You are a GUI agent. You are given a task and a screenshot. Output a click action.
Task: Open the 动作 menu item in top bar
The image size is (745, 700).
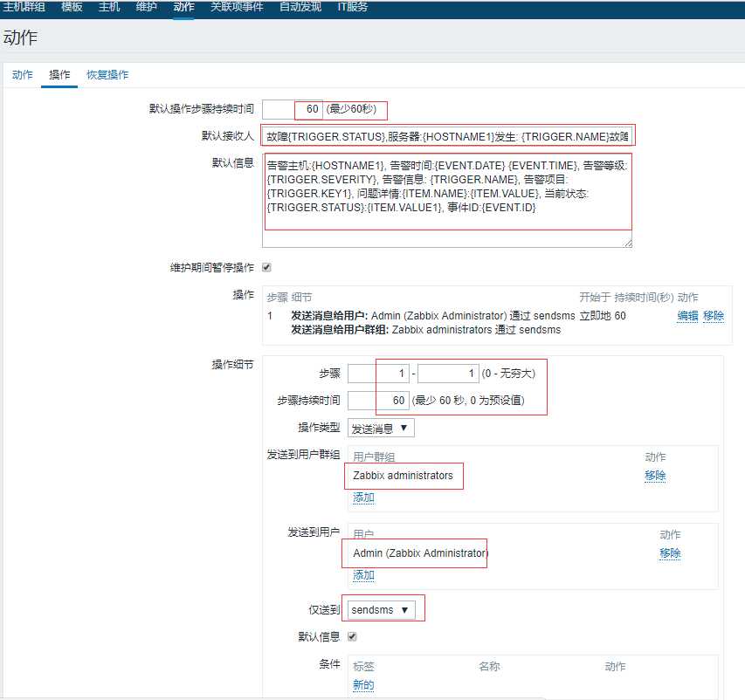tap(183, 7)
